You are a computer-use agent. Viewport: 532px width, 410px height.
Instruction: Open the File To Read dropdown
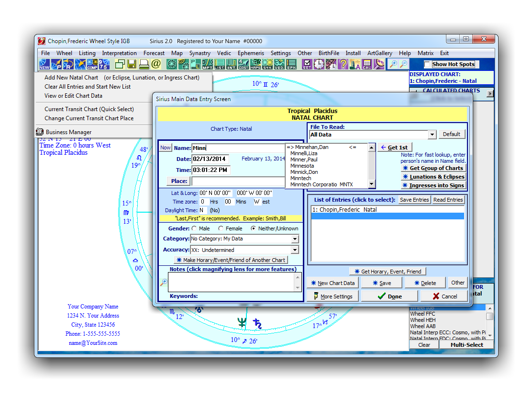click(432, 135)
